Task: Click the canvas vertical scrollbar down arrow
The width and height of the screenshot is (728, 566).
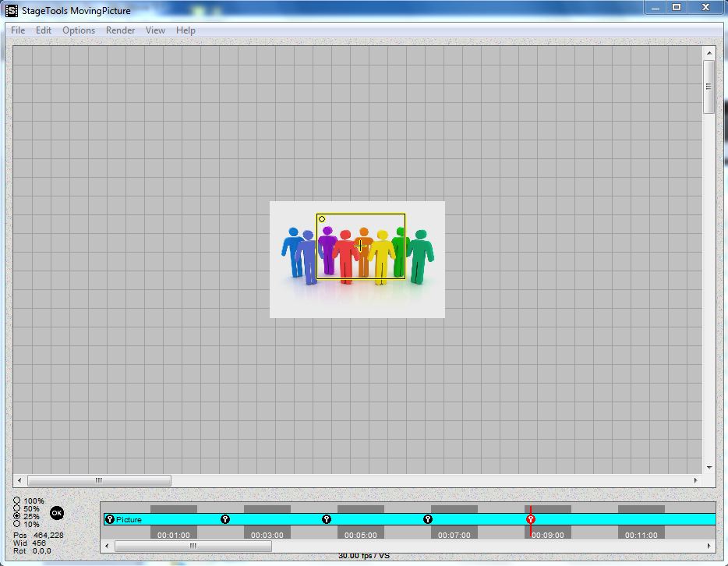Action: point(709,468)
